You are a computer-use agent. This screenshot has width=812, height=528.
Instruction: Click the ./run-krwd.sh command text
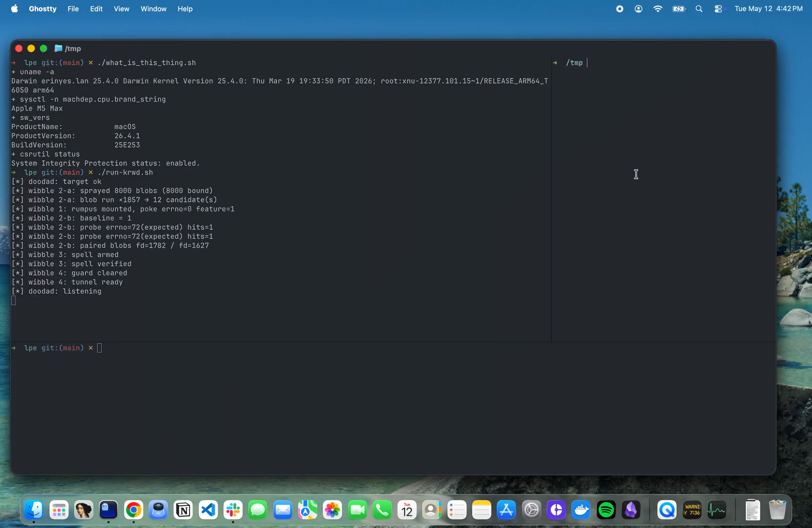pos(126,173)
